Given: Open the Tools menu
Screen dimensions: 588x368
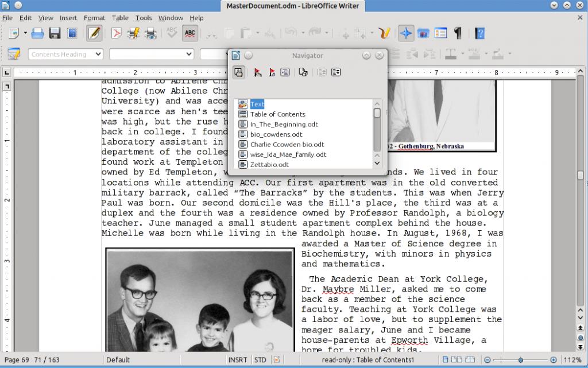Looking at the screenshot, I should tap(143, 18).
